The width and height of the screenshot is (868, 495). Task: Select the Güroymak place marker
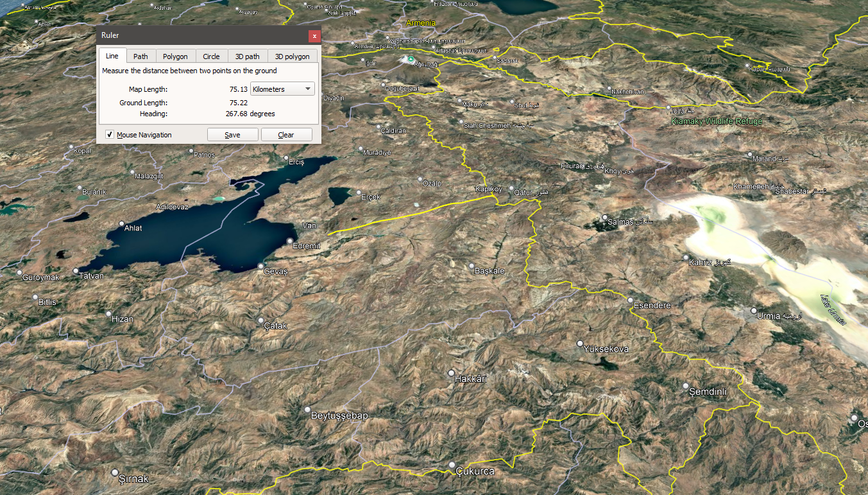pos(19,273)
